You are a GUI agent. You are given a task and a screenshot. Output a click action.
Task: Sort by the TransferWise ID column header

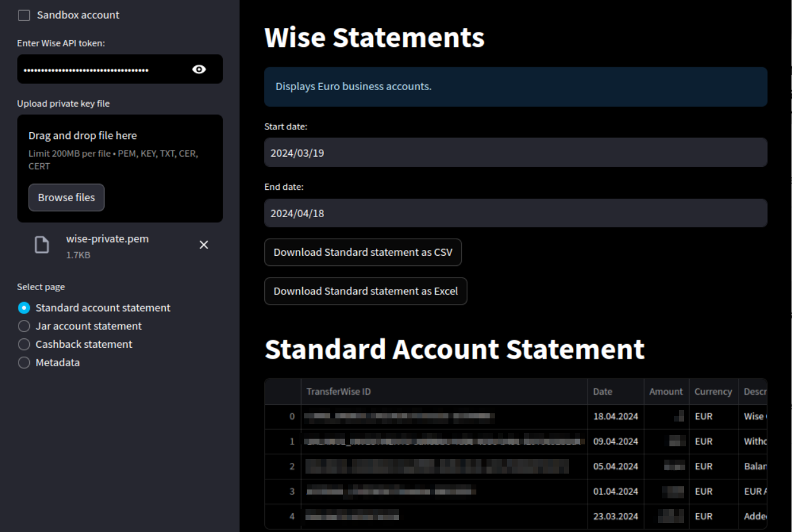coord(444,392)
